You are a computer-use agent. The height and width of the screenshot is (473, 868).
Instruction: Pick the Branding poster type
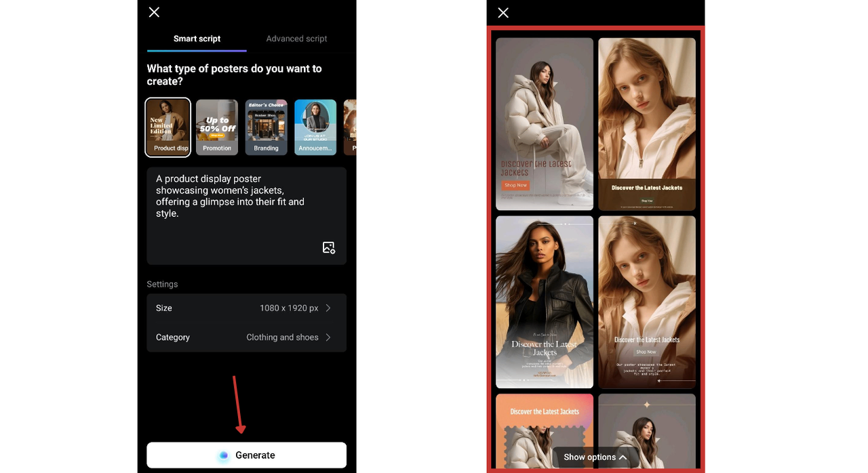click(x=266, y=127)
